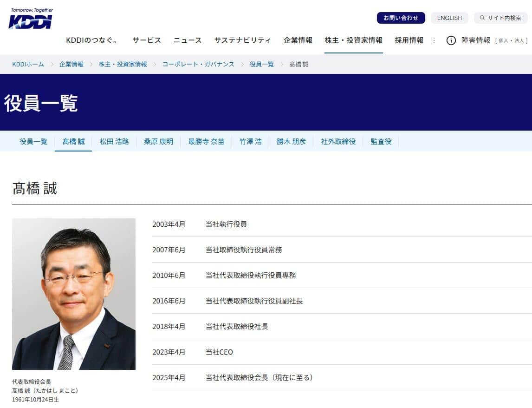This screenshot has width=532, height=408.
Task: Open the site search with the magnifier icon
Action: (x=482, y=18)
